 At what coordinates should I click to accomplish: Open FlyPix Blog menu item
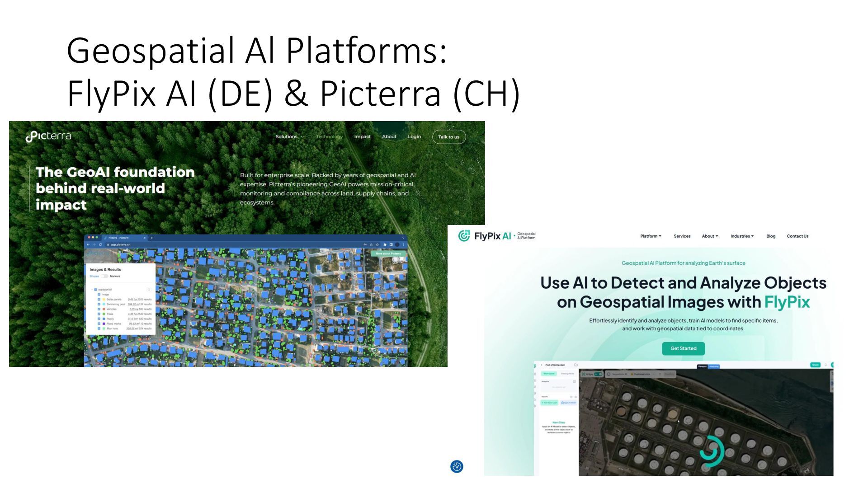(x=771, y=236)
